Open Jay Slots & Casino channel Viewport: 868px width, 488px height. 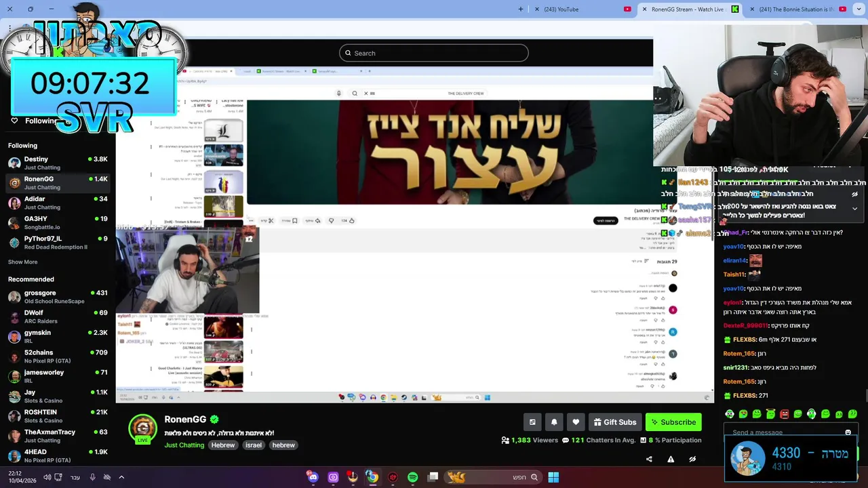(x=58, y=396)
